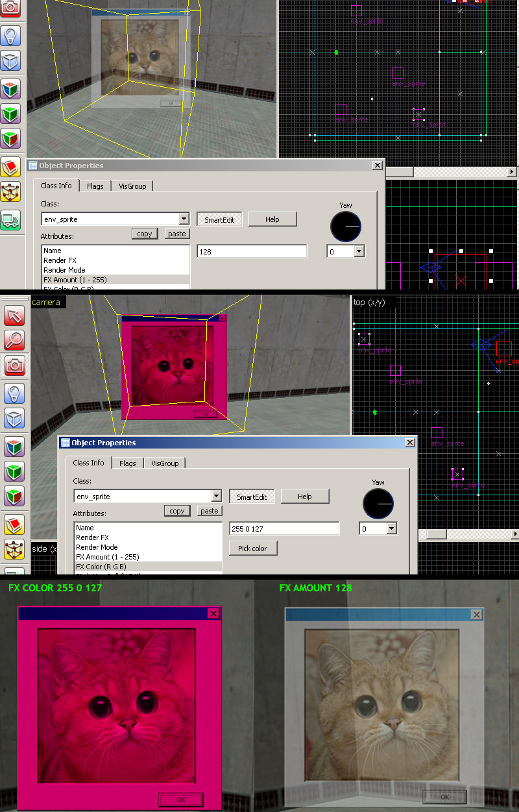Open the Class dropdown in the dialog showing 255 0 127
The width and height of the screenshot is (519, 812).
tap(217, 497)
